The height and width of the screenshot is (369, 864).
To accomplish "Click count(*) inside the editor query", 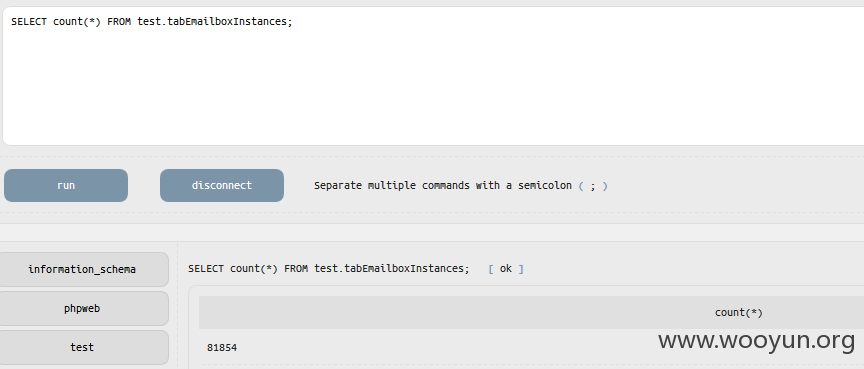I will 77,21.
